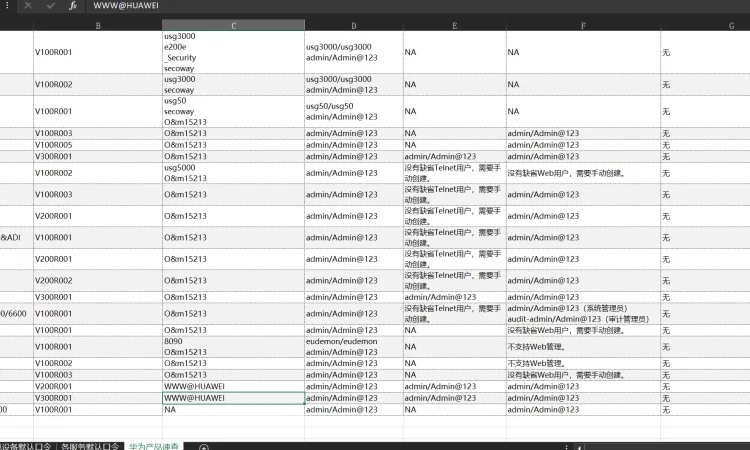This screenshot has height=450, width=750.
Task: Select the 8090 O&m15213 cell
Action: click(x=233, y=347)
